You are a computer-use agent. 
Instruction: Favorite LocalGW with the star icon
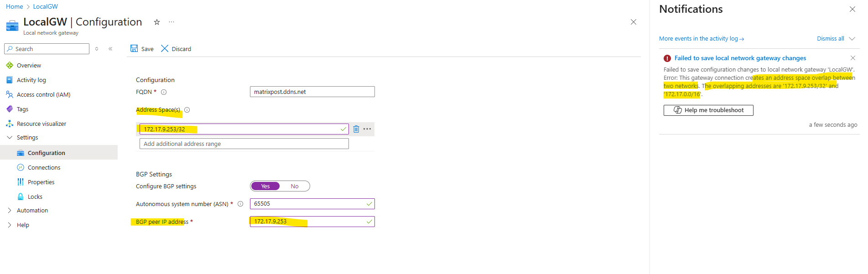point(156,22)
